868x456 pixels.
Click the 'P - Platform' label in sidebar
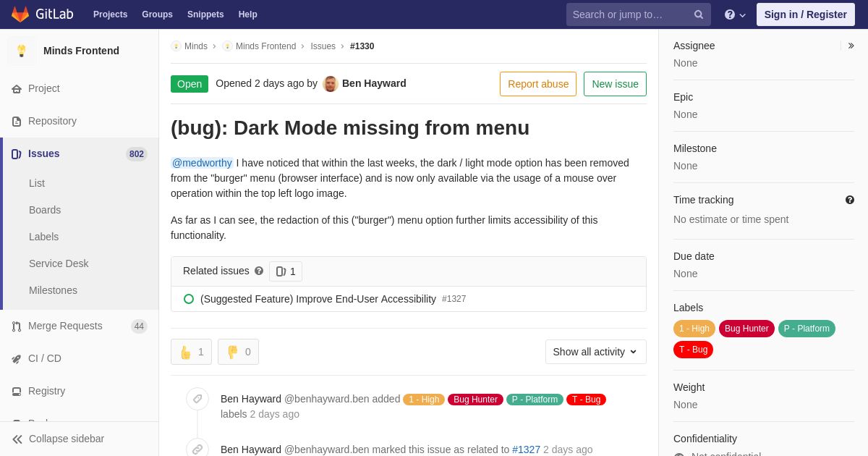807,329
